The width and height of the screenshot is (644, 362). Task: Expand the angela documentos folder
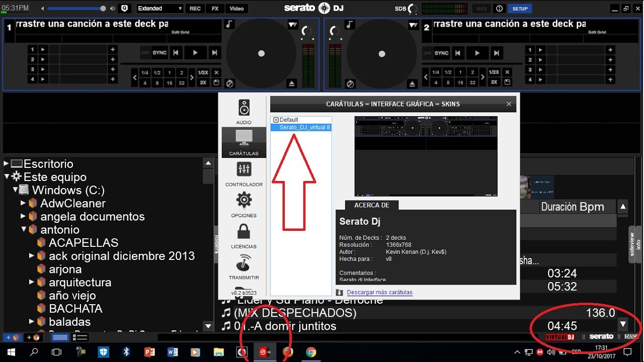(x=23, y=216)
